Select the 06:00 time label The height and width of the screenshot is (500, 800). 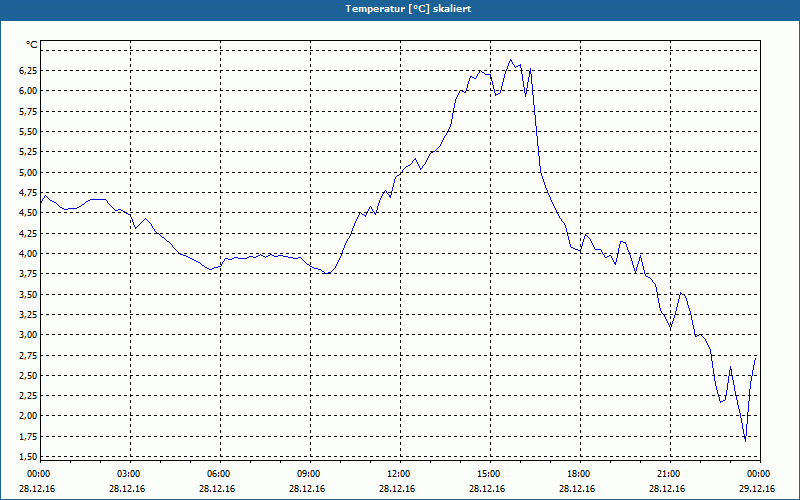218,474
